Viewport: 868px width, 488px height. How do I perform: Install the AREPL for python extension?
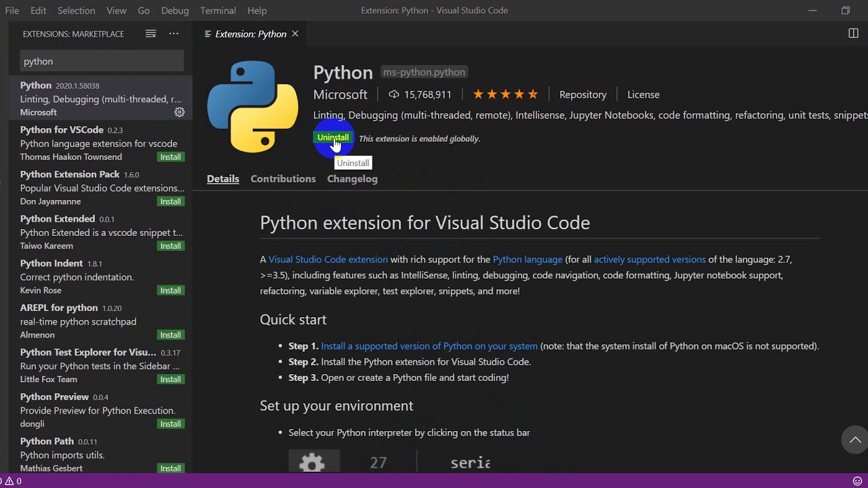(170, 335)
